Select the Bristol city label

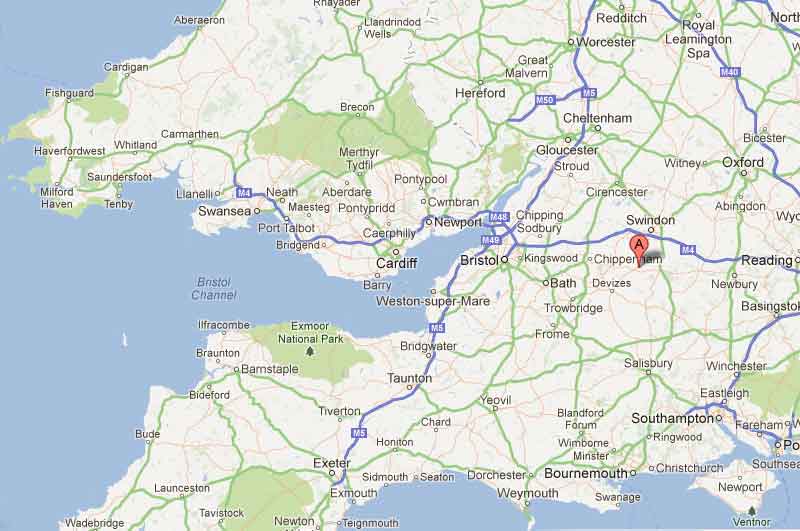pos(479,260)
